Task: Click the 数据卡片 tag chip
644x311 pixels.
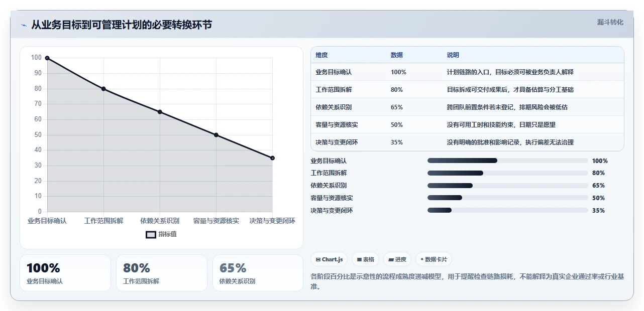Action: coord(434,259)
